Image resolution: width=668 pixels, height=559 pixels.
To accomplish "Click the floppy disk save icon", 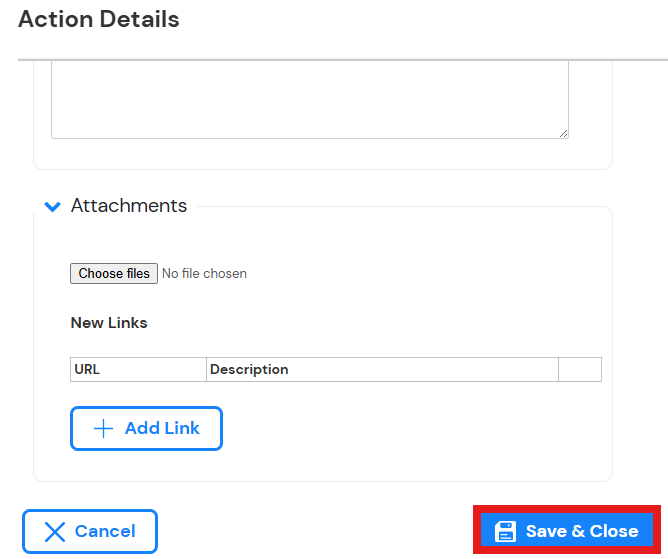I will point(505,531).
